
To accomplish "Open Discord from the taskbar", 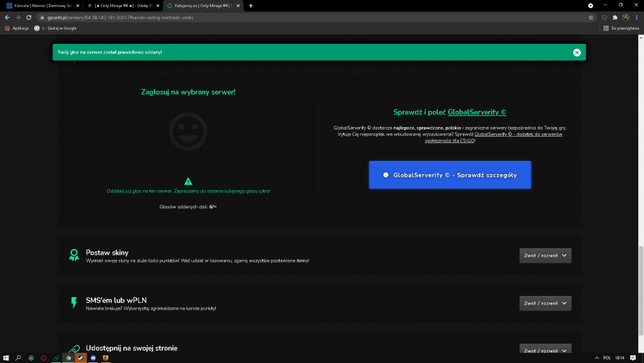I will click(93, 358).
